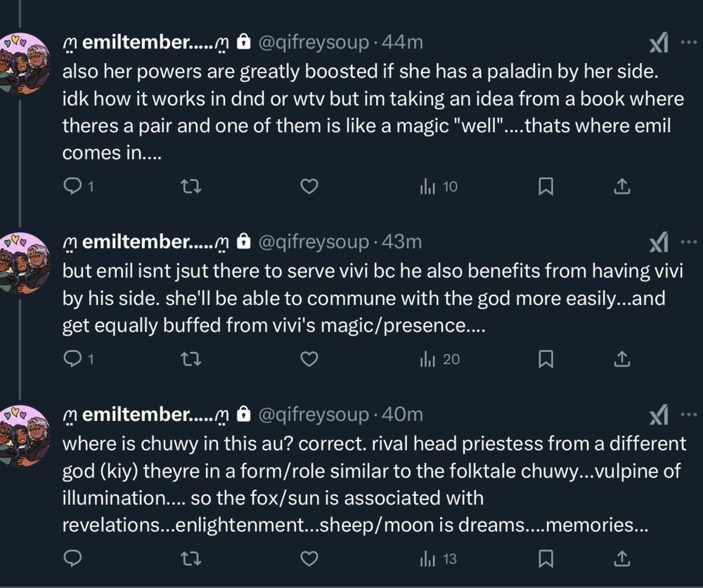Share the tweet posted 44m ago
Image resolution: width=703 pixels, height=588 pixels.
click(x=621, y=186)
